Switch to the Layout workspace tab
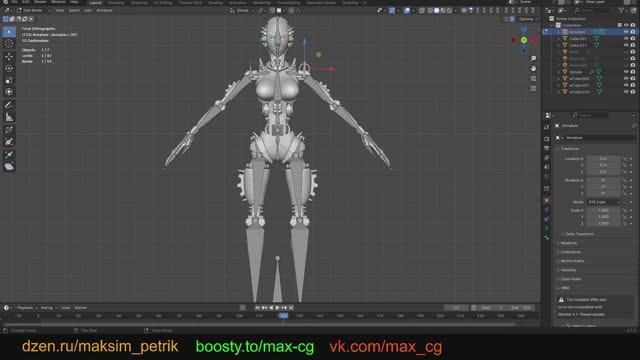Image resolution: width=640 pixels, height=360 pixels. pos(95,2)
